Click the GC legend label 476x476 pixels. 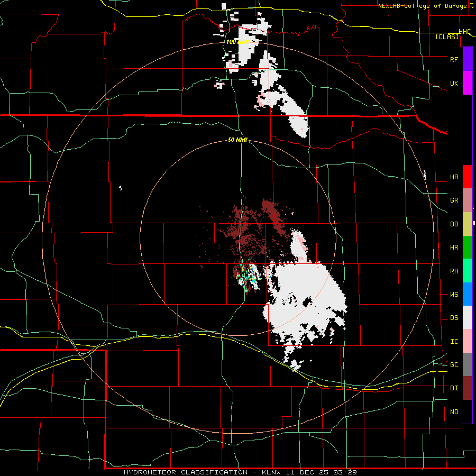[x=454, y=365]
